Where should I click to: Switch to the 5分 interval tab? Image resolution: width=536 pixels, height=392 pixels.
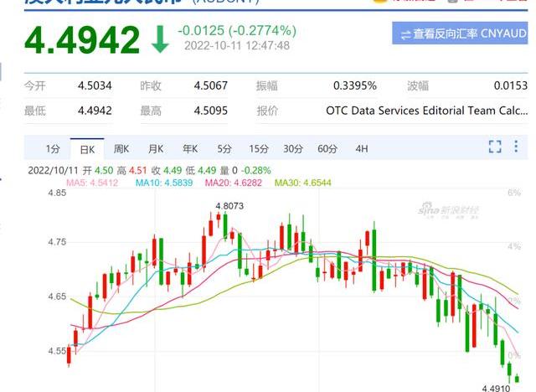(224, 149)
